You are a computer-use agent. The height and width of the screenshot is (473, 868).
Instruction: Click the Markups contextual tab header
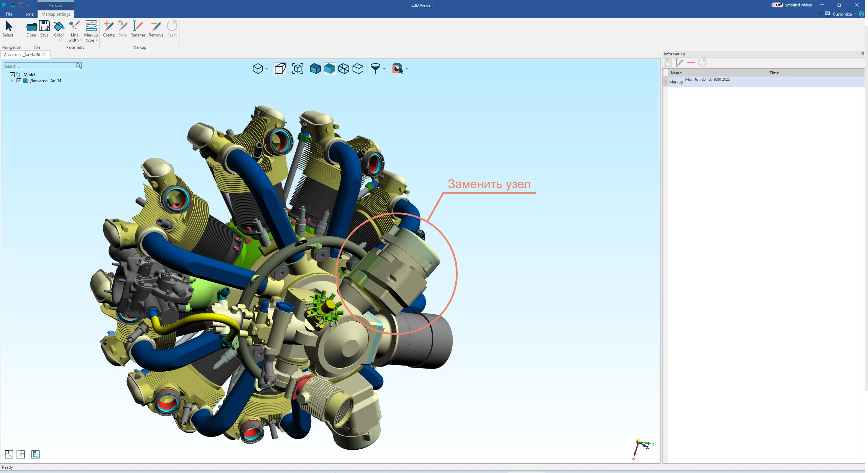55,5
